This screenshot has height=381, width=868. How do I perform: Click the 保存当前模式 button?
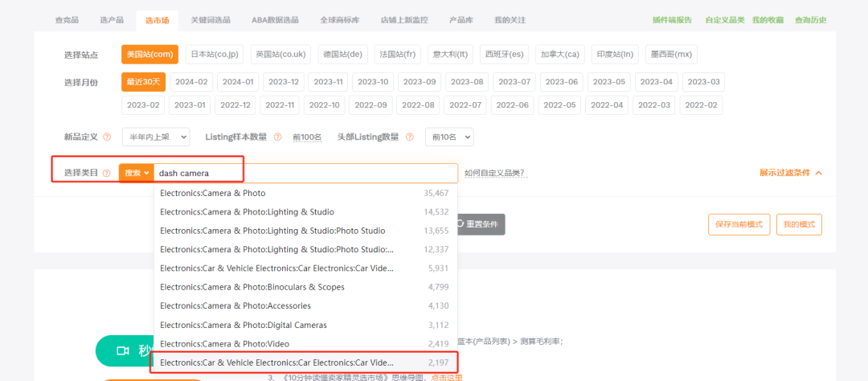(739, 224)
